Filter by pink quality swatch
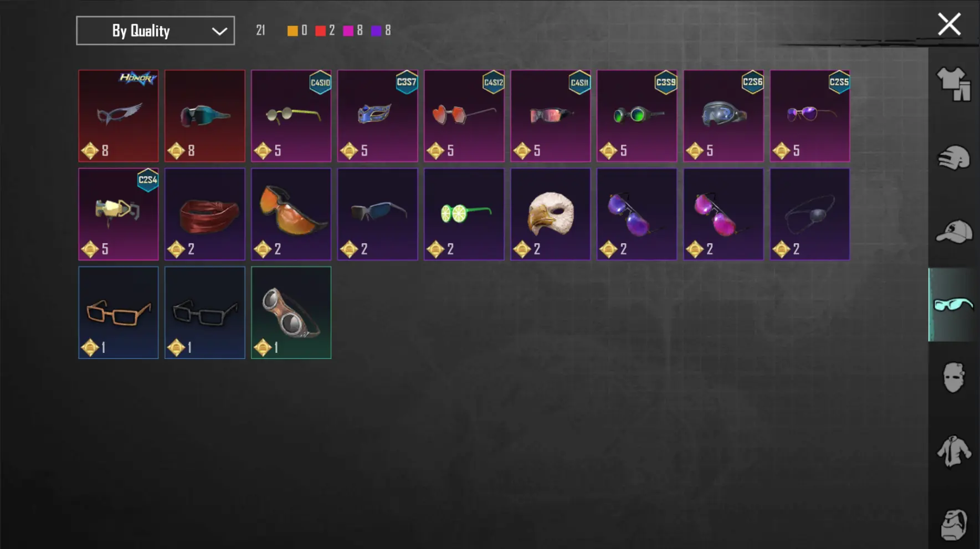Viewport: 980px width, 549px height. (348, 31)
